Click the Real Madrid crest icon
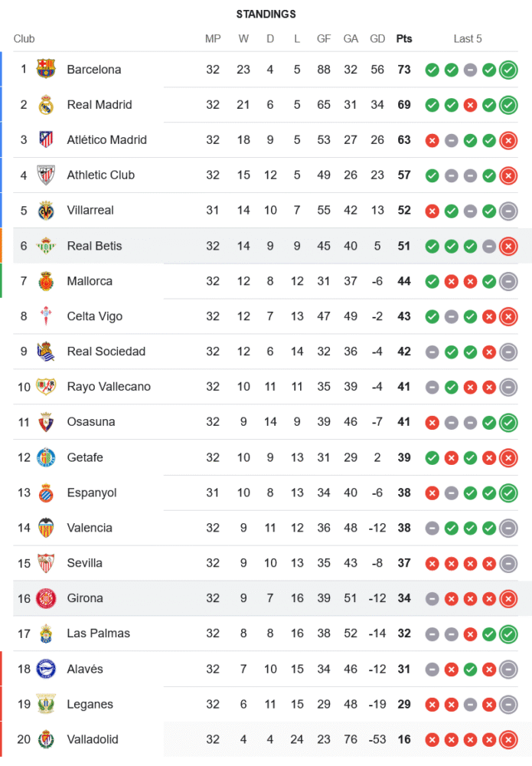The width and height of the screenshot is (532, 766). 46,104
